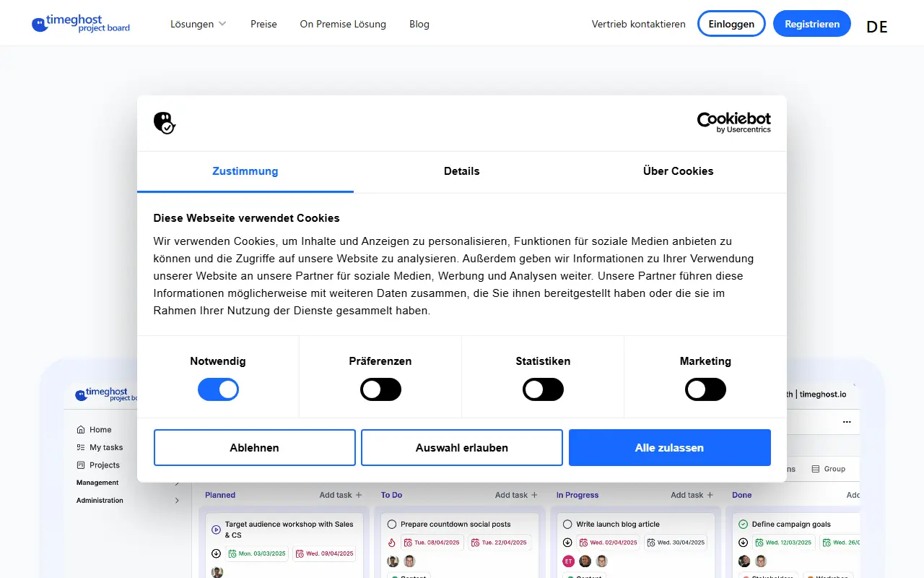Open the Blog menu item
The width and height of the screenshot is (924, 578).
pyautogui.click(x=419, y=24)
